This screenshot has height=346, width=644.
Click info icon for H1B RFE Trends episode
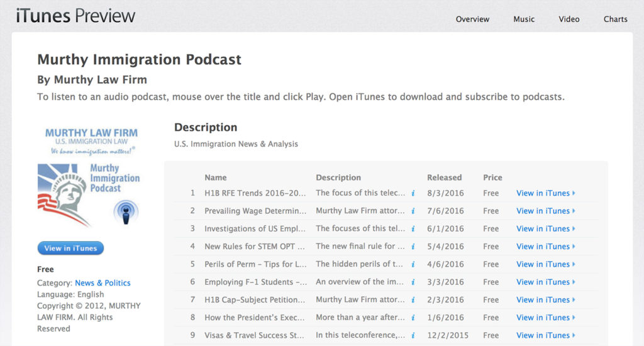click(413, 193)
